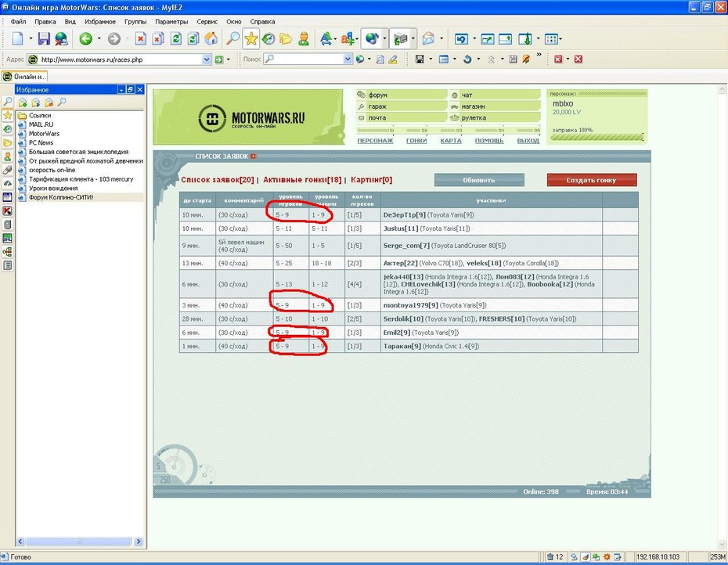Open the dropdown arrow next to new page icon

pyautogui.click(x=31, y=39)
